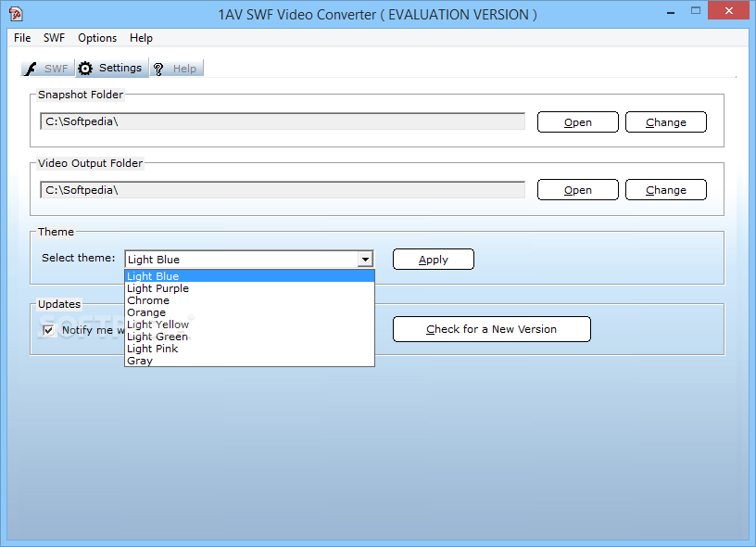Collapse the theme dropdown using its arrow
756x547 pixels.
pos(365,260)
